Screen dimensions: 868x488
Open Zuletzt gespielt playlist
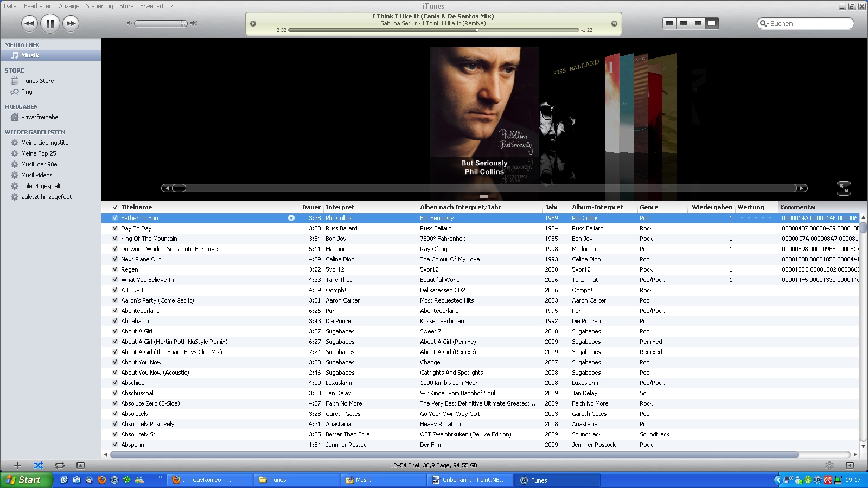click(x=41, y=186)
